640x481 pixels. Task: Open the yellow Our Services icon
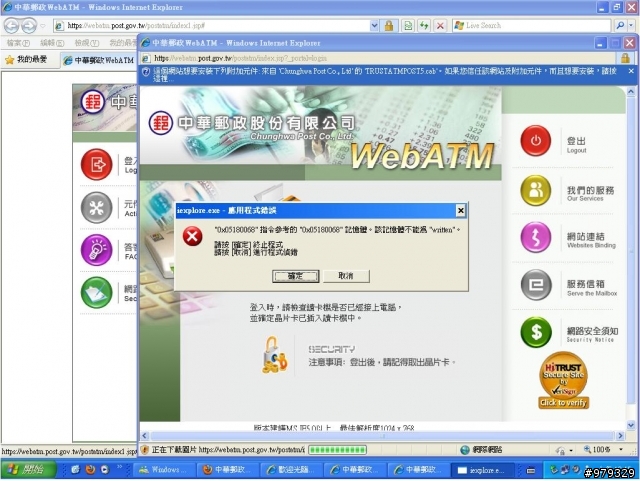[x=536, y=190]
